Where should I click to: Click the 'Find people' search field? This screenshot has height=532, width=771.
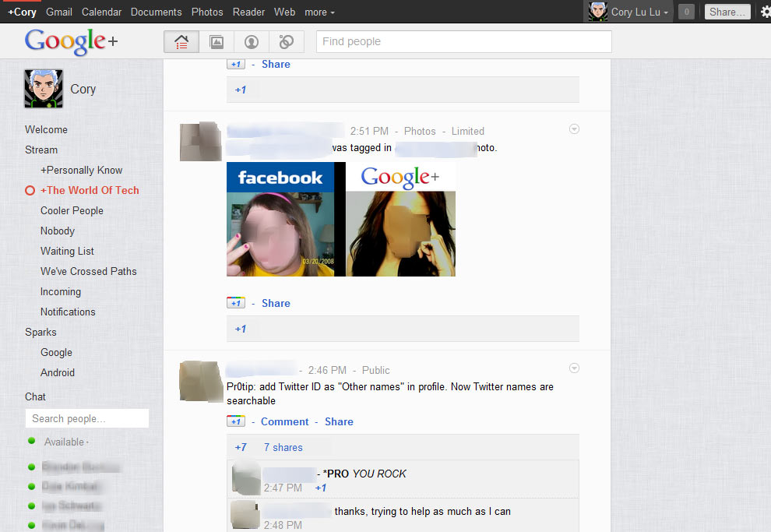pos(463,41)
